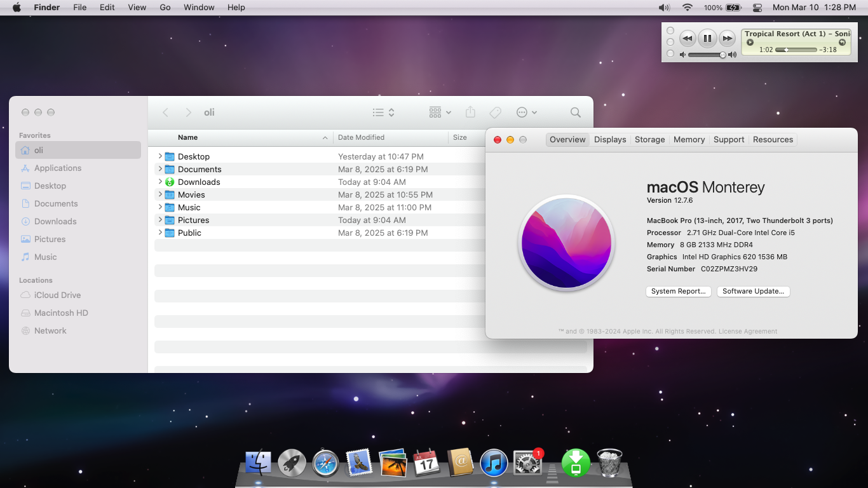Go forward with Finder's forward arrow
The width and height of the screenshot is (868, 488).
point(188,112)
